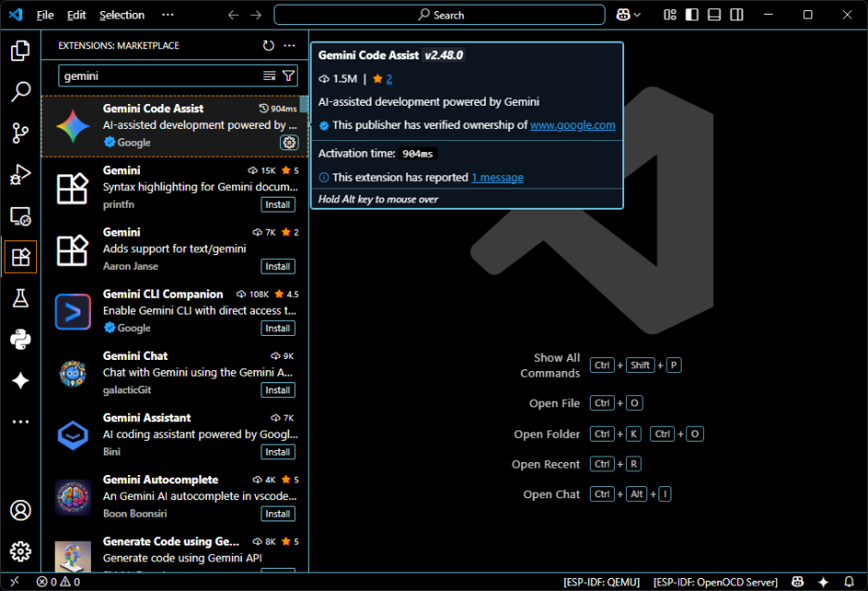Click Gemini Autocomplete brain thumbnail
The width and height of the screenshot is (868, 591).
pyautogui.click(x=72, y=497)
